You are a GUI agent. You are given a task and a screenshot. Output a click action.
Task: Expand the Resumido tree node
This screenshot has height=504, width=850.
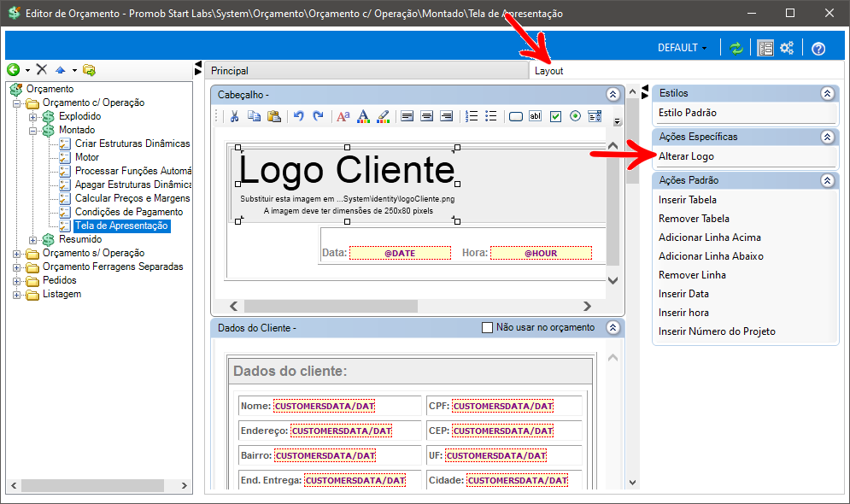[x=33, y=239]
